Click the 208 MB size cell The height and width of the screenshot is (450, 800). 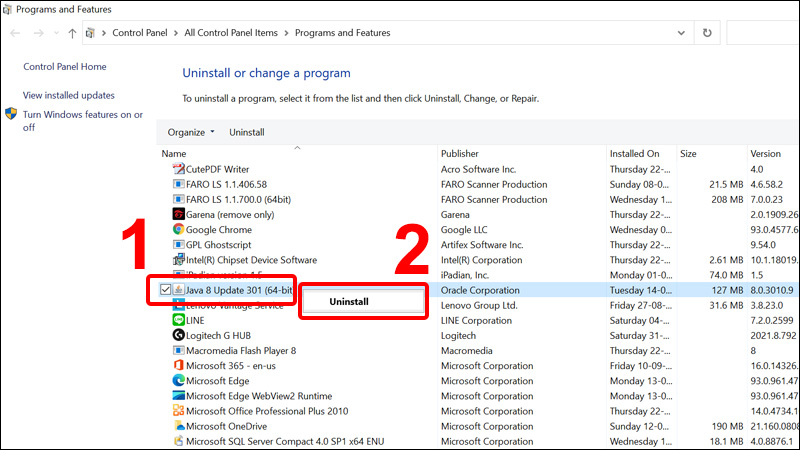727,199
